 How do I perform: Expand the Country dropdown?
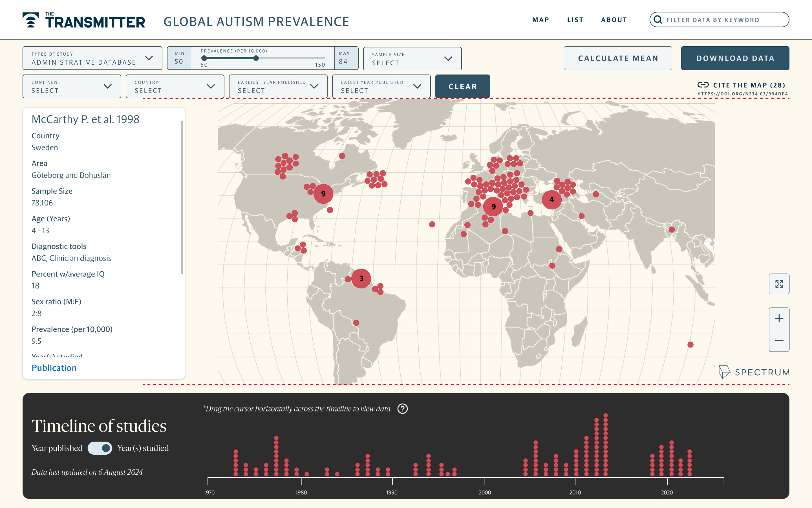tap(175, 86)
